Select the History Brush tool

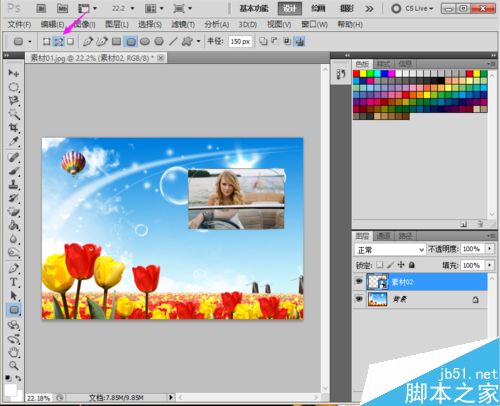14,198
